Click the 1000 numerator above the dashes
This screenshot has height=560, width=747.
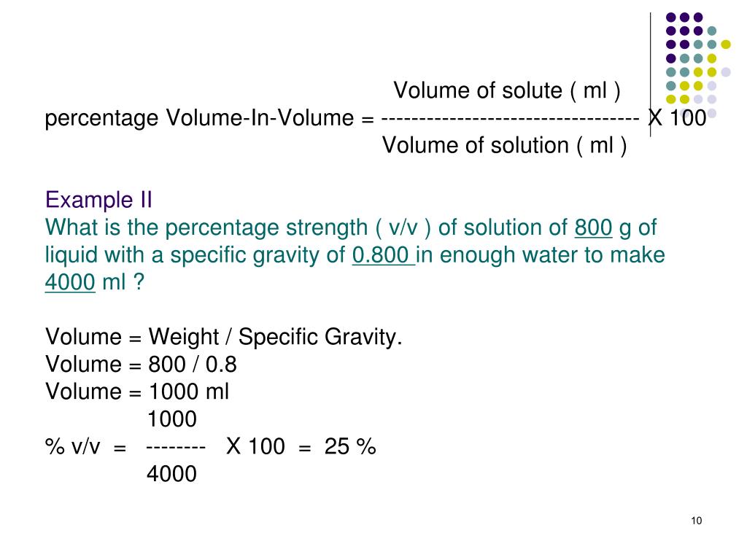pyautogui.click(x=172, y=419)
